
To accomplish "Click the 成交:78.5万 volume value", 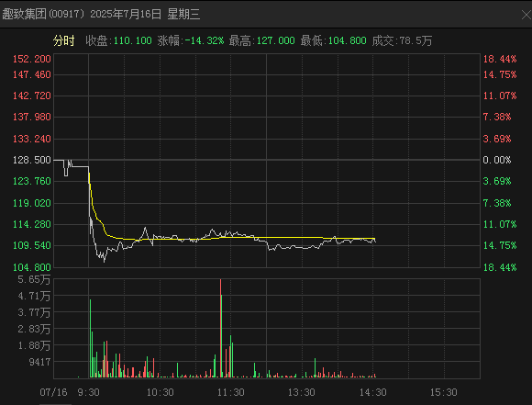I will 402,40.
